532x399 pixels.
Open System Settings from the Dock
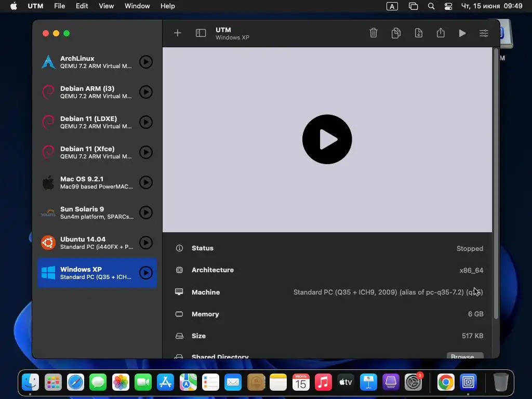pos(413,382)
